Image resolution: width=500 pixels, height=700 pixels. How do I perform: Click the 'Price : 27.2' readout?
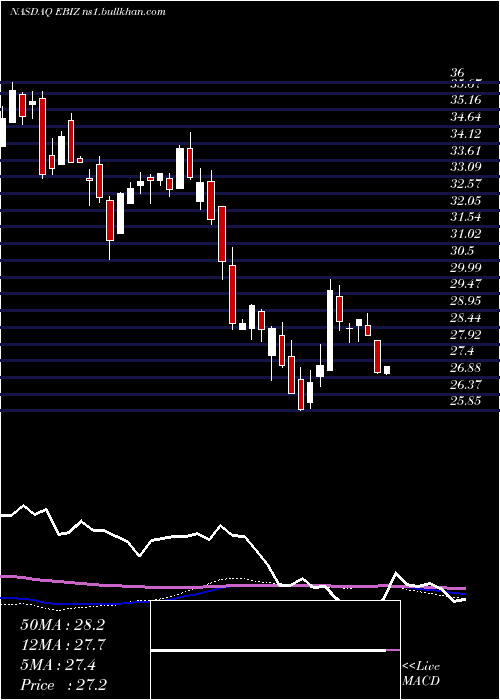[x=63, y=685]
